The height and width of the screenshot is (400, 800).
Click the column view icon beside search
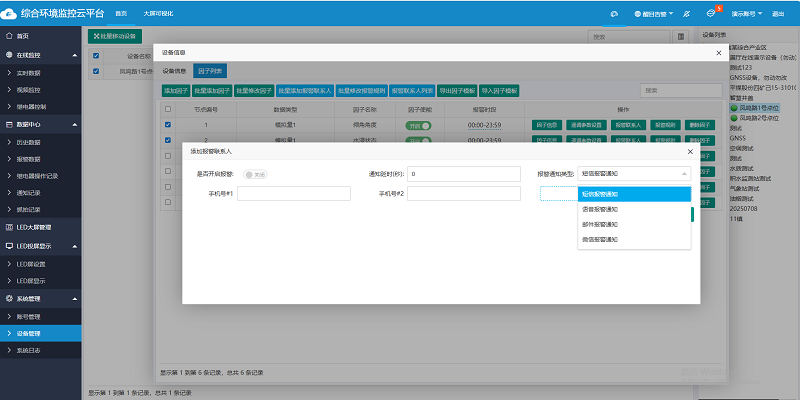click(x=681, y=36)
